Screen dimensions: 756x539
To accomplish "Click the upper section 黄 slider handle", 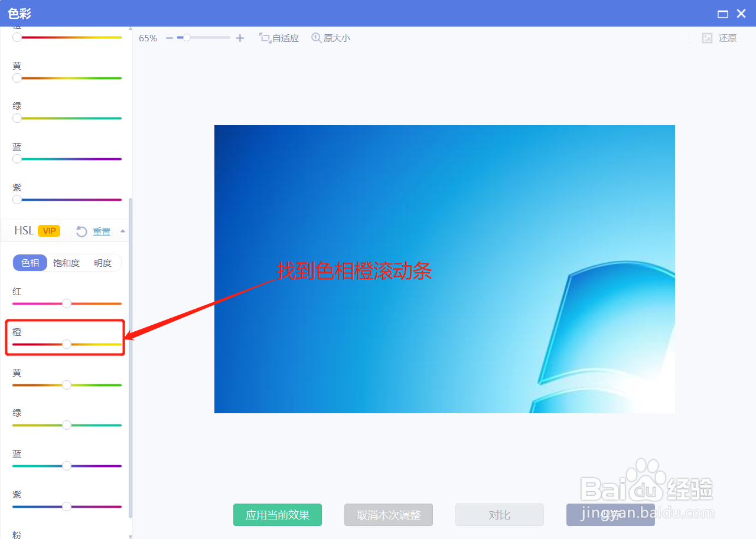I will [x=17, y=78].
